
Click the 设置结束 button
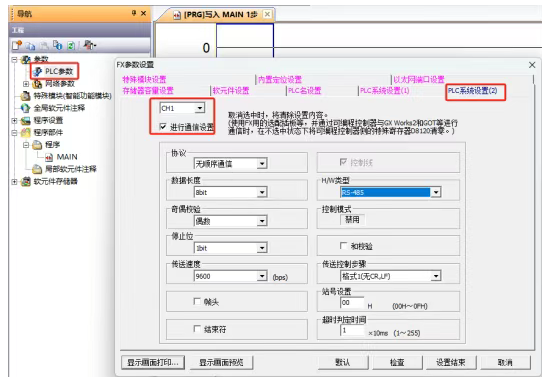[x=451, y=362]
